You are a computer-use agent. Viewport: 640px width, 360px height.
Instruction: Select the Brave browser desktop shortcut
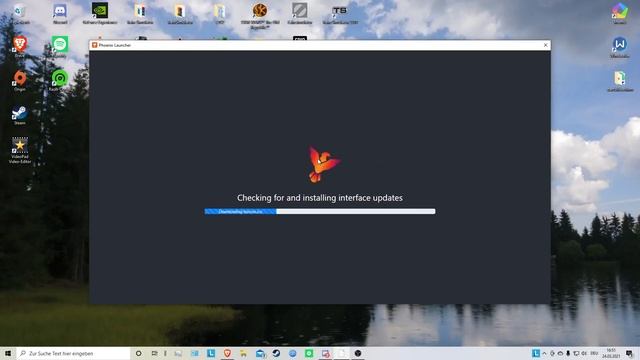(x=20, y=46)
